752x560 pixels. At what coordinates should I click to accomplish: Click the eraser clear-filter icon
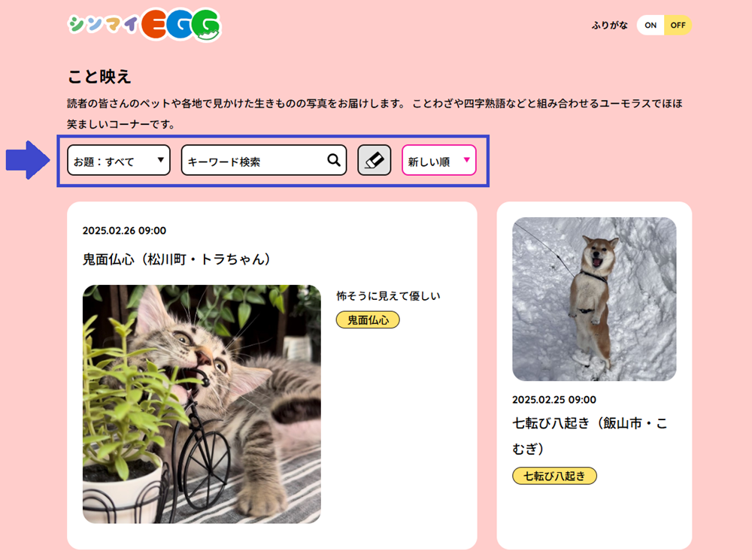click(374, 160)
